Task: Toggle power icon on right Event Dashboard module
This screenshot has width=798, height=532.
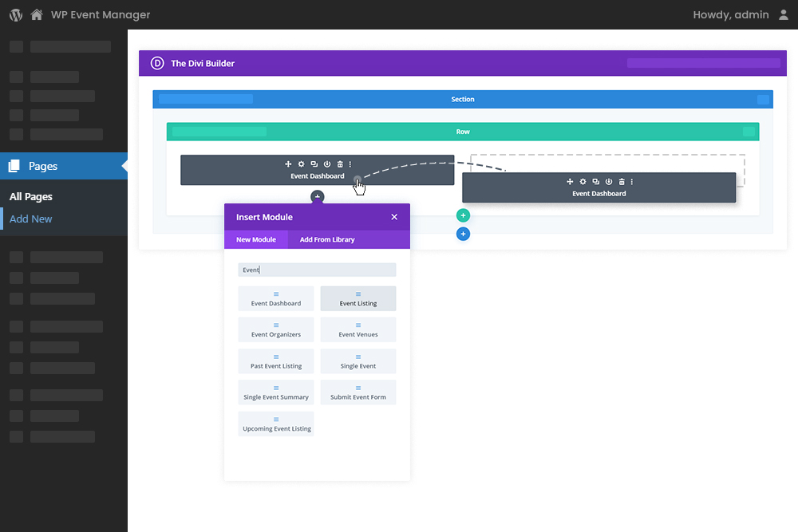Action: (x=609, y=182)
